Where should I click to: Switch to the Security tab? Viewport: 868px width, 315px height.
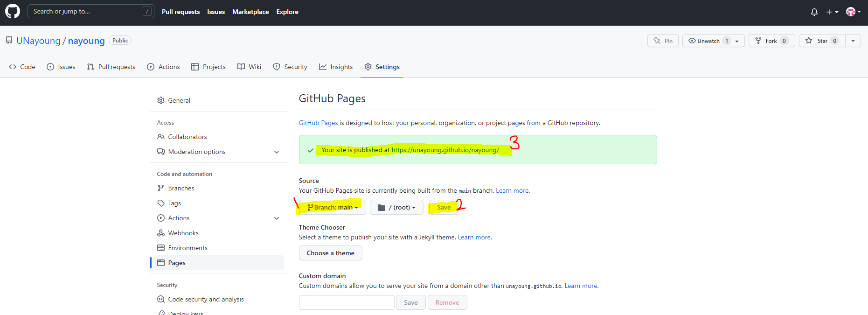[x=290, y=67]
